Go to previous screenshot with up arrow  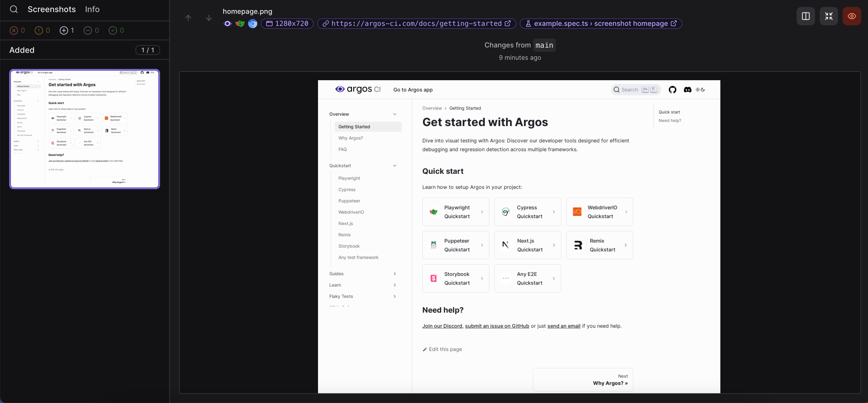pos(188,18)
